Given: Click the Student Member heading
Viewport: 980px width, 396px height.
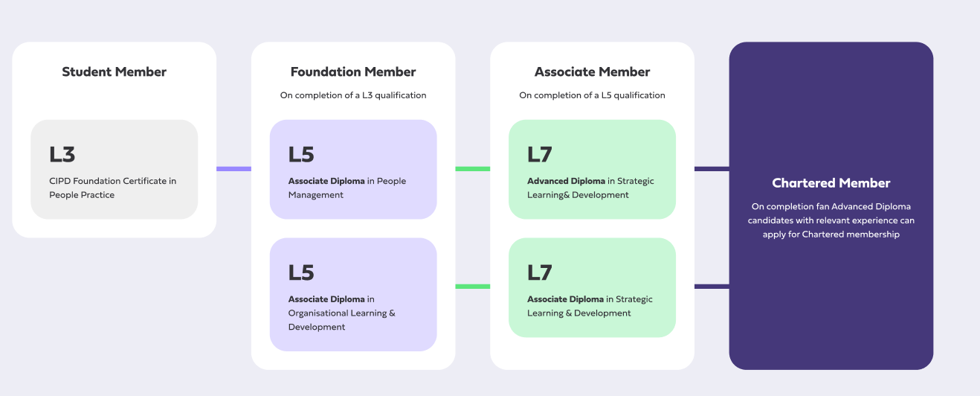Looking at the screenshot, I should (114, 72).
